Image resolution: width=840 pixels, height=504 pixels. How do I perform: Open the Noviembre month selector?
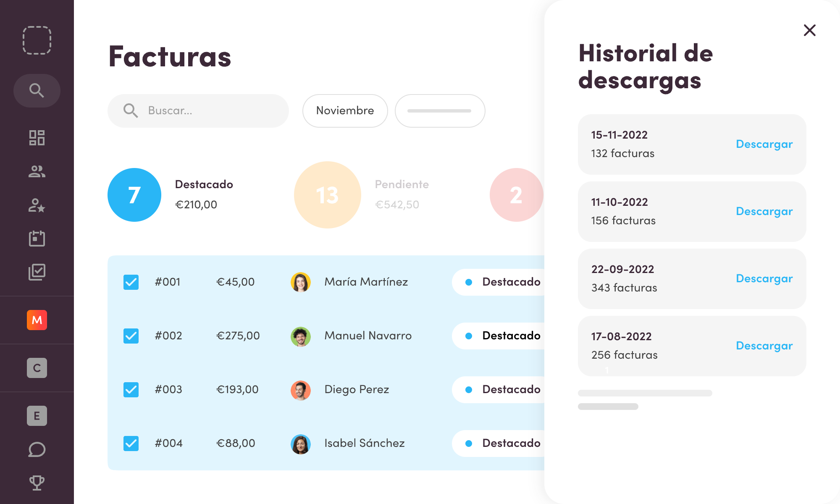coord(345,110)
